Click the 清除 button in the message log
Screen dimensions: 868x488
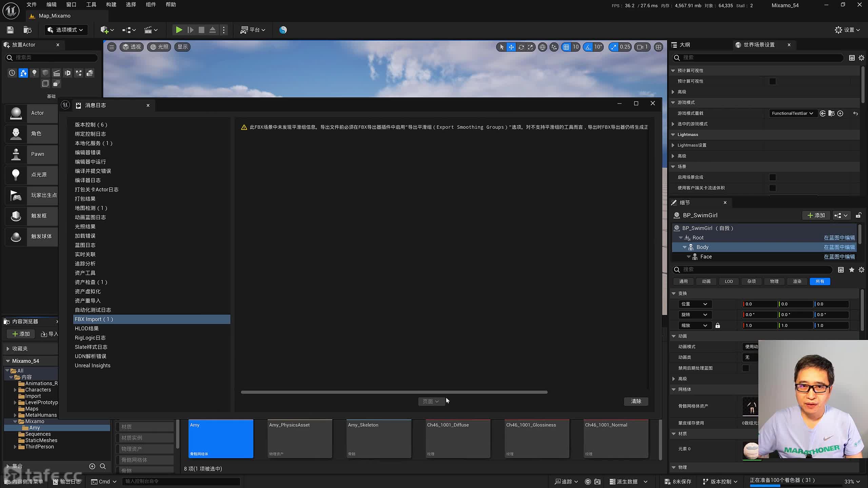point(636,401)
